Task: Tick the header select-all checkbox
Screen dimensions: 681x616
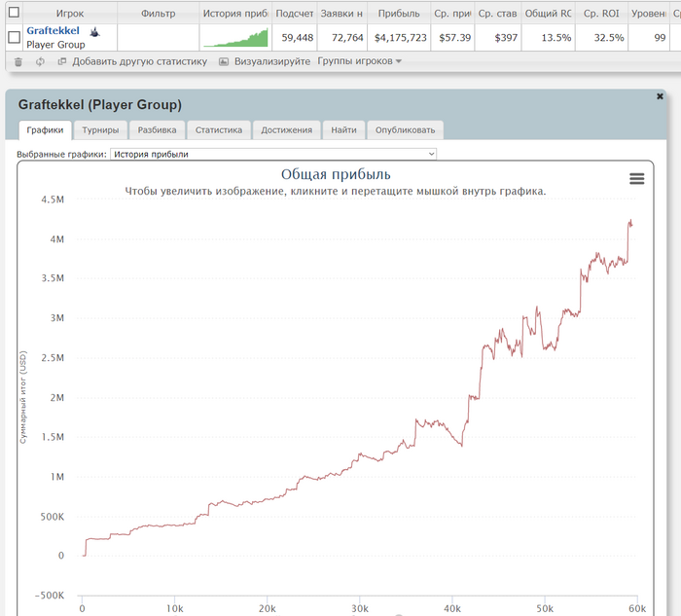Action: [14, 12]
